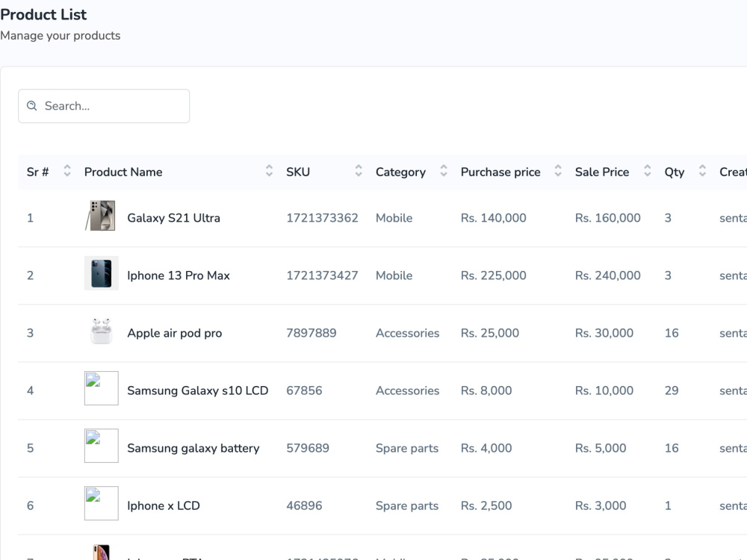Click broken image for Samsung Galaxy s10 LCD
The height and width of the screenshot is (560, 747).
coord(101,388)
